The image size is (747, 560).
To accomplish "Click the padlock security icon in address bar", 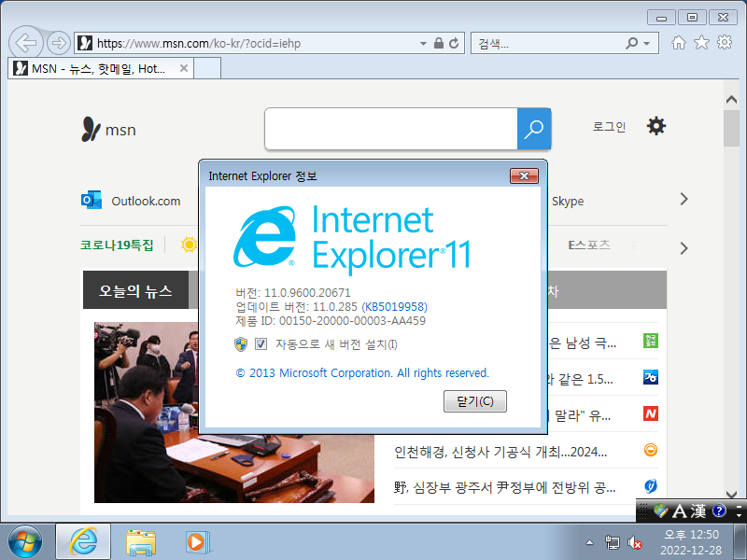I will coord(438,43).
